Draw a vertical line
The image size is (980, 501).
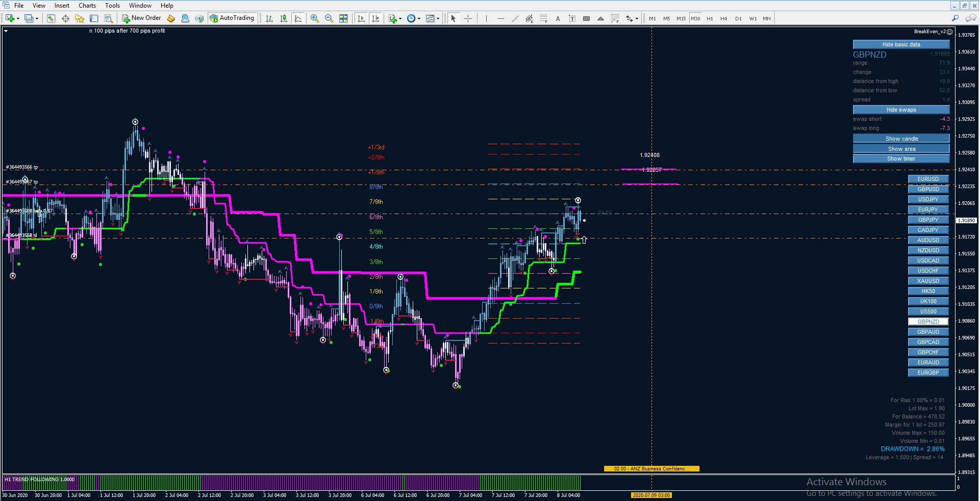tap(487, 18)
